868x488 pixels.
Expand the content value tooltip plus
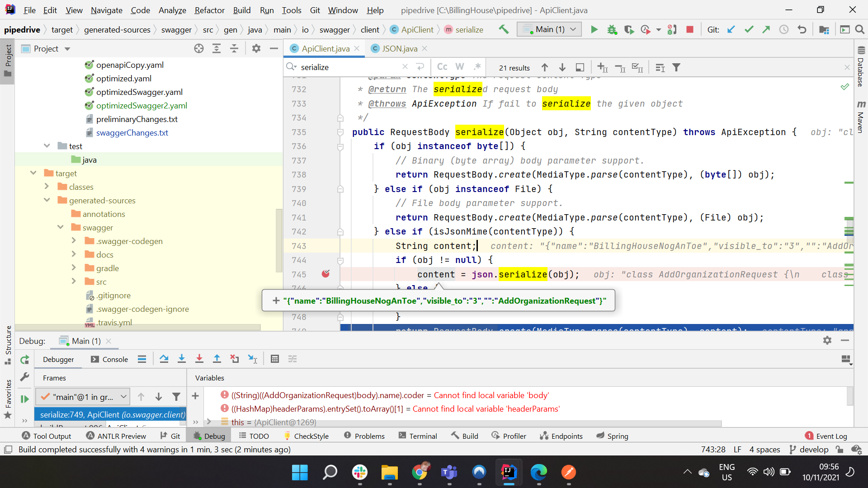(276, 301)
